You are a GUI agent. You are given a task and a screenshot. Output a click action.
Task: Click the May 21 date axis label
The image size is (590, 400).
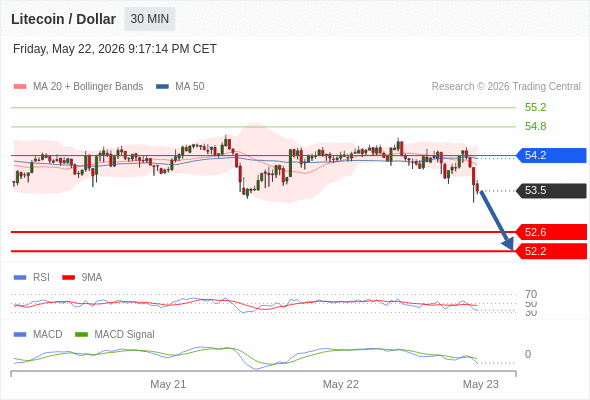click(168, 384)
